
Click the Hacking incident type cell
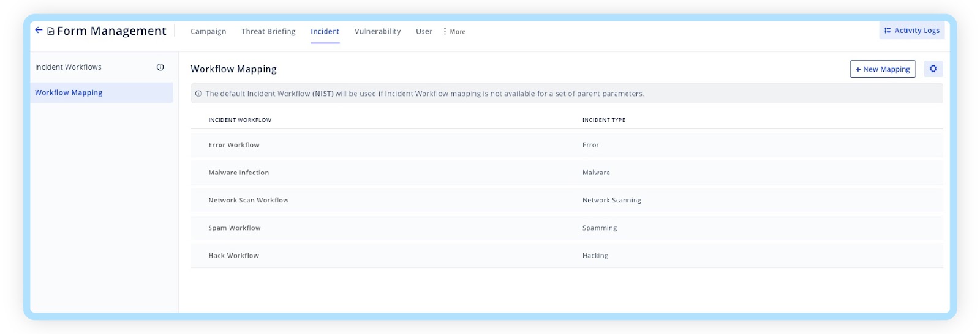tap(595, 256)
